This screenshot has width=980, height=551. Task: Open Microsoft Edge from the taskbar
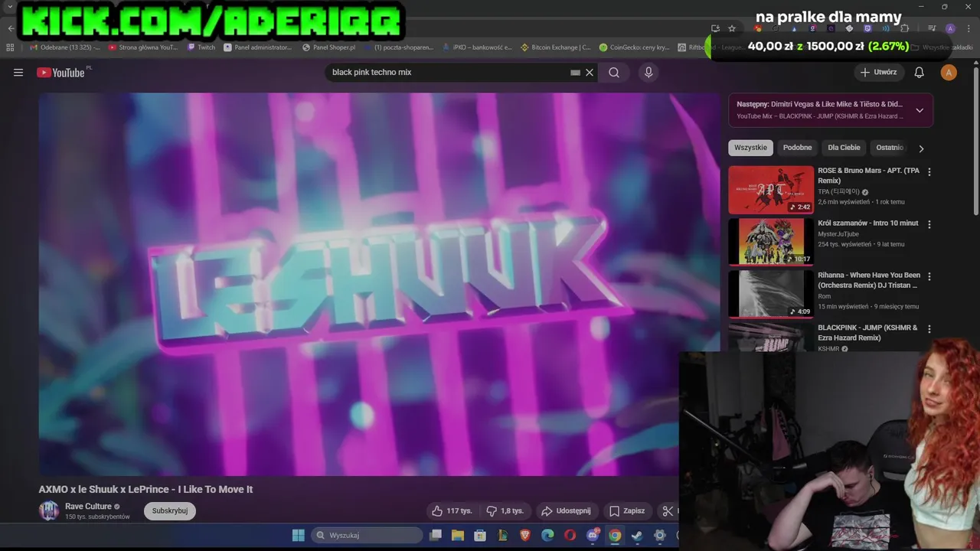pyautogui.click(x=547, y=535)
